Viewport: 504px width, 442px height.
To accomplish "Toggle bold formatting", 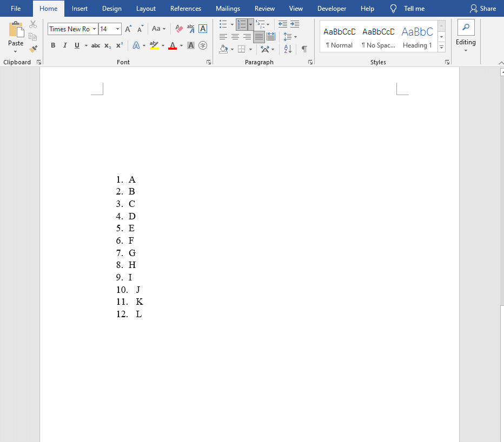I will click(x=53, y=45).
